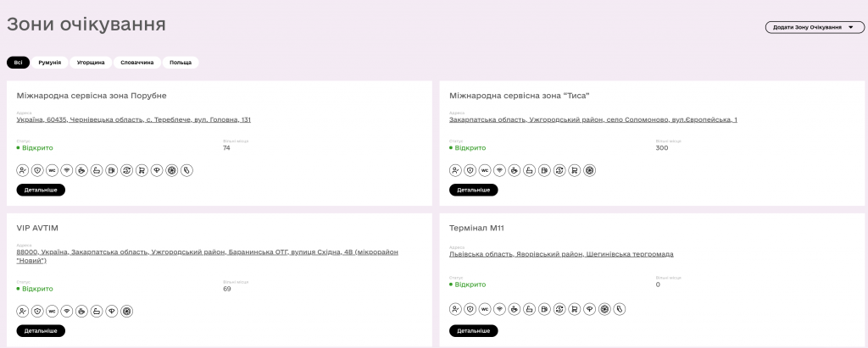Click the WC icon in Термінал М11 card
Viewport: 868px width, 348px height.
tap(485, 309)
